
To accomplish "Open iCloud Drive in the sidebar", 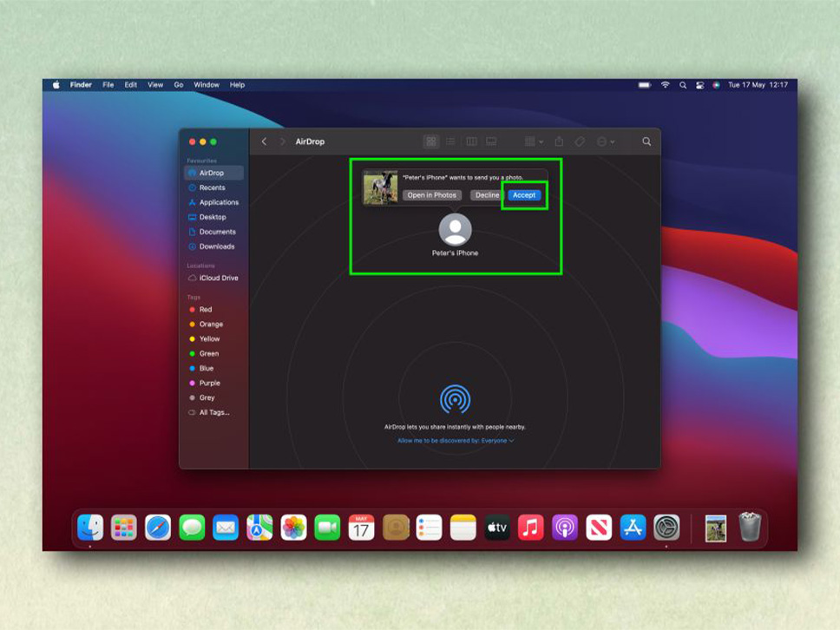I will (x=213, y=278).
